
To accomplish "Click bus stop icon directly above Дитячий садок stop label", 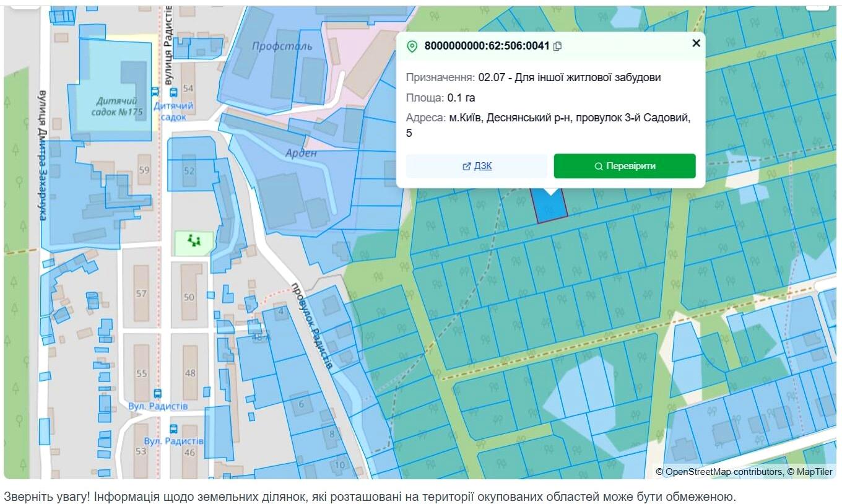I will (173, 92).
